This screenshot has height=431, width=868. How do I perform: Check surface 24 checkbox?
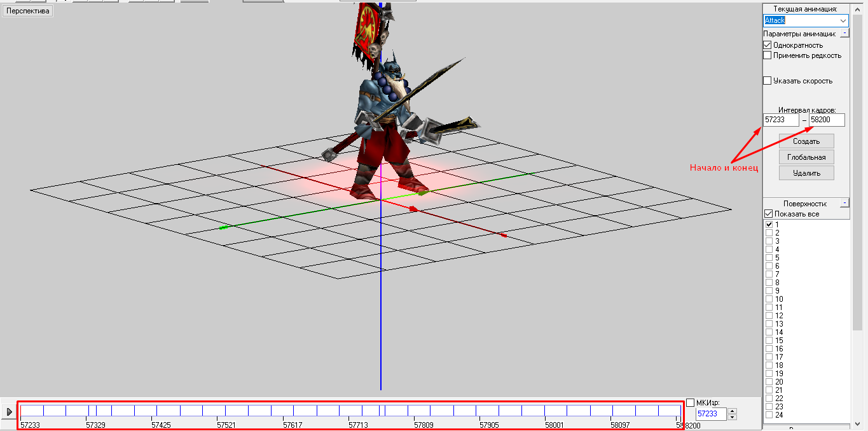[x=769, y=415]
